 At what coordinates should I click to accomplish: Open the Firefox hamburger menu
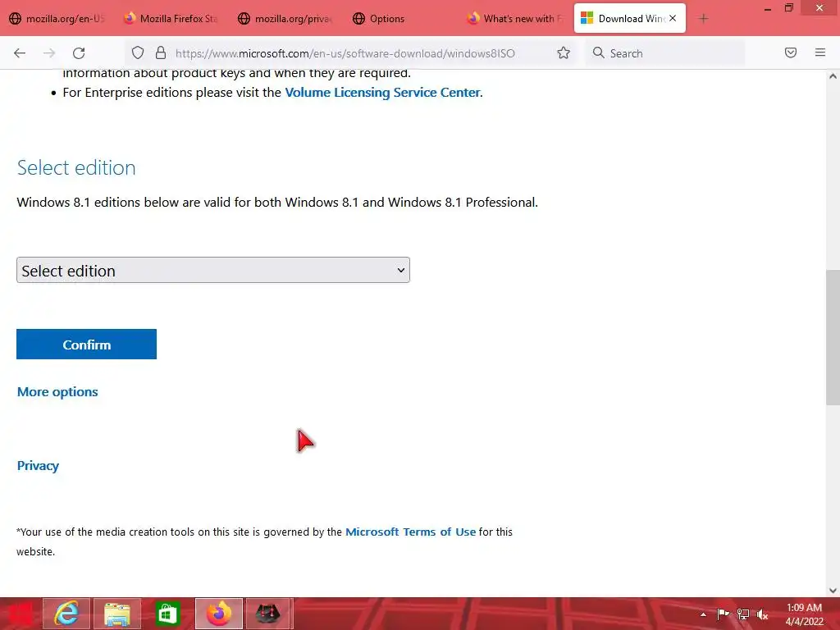click(x=819, y=52)
